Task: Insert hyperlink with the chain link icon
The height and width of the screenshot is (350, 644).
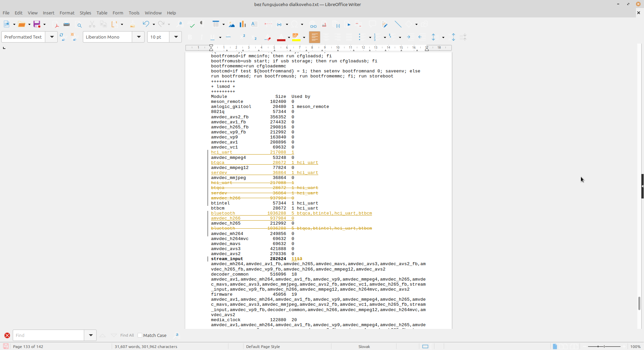Action: [x=313, y=24]
